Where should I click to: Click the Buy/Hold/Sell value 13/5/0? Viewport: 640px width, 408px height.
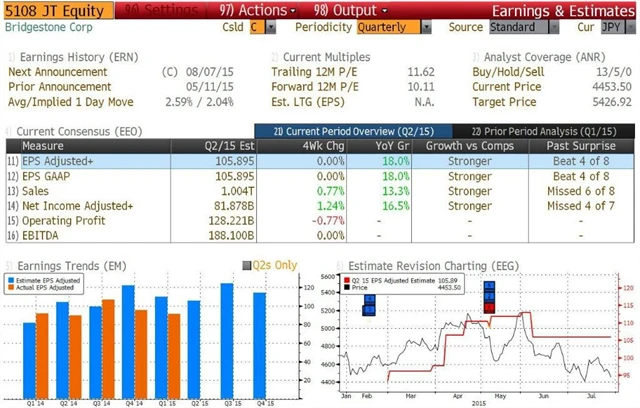point(614,72)
